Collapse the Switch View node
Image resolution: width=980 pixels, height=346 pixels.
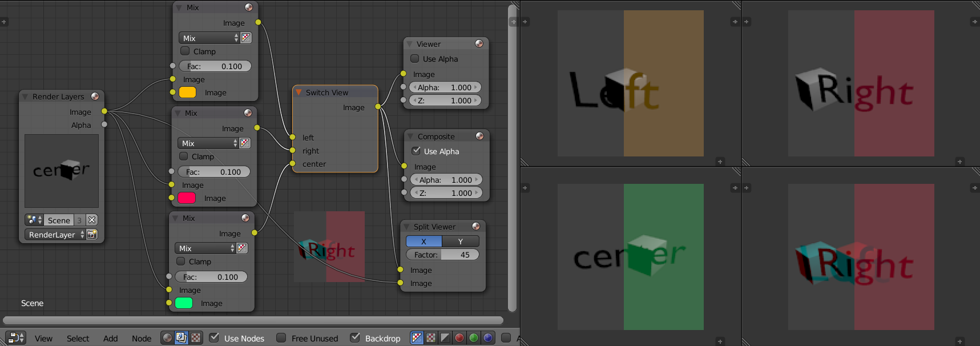pos(299,92)
